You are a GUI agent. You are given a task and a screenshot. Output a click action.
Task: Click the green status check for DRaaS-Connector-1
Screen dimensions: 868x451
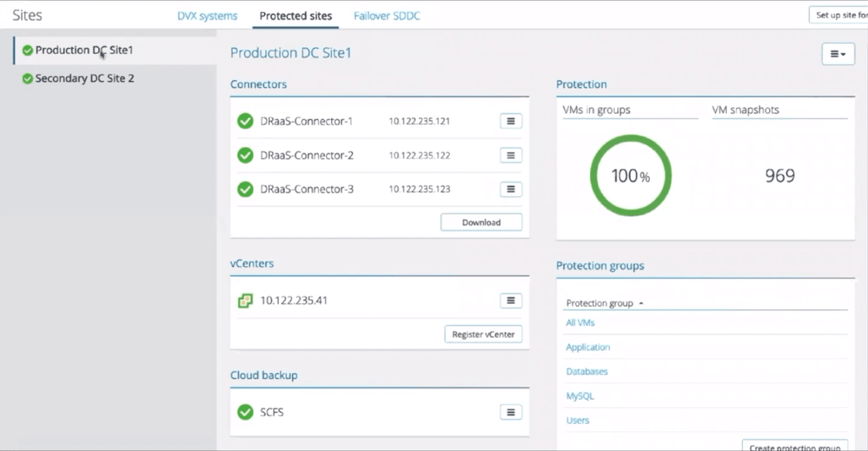(245, 121)
